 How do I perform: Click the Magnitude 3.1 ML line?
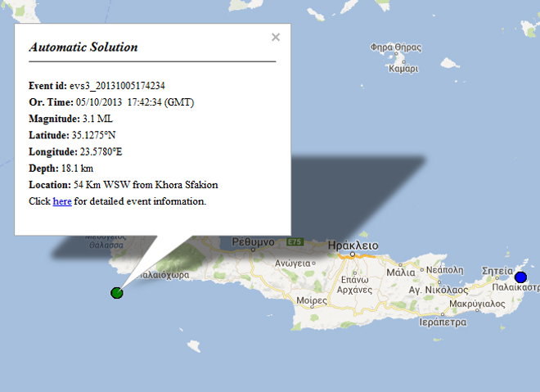click(x=70, y=119)
